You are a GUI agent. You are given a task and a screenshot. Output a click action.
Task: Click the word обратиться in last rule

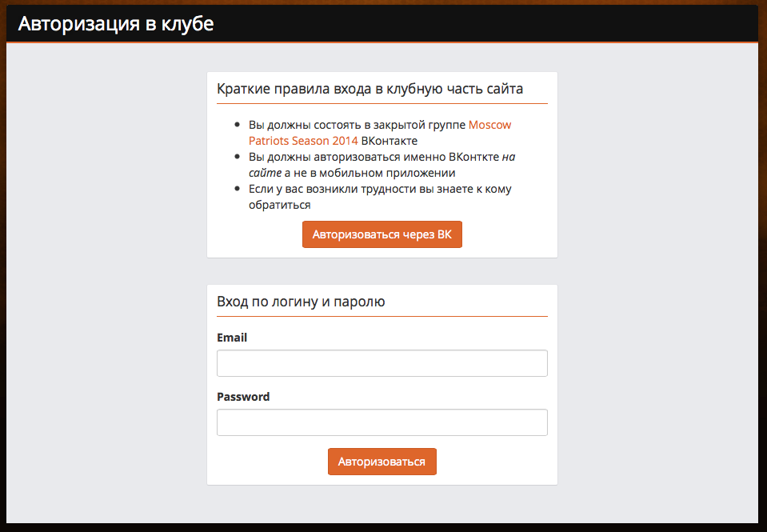click(x=279, y=205)
